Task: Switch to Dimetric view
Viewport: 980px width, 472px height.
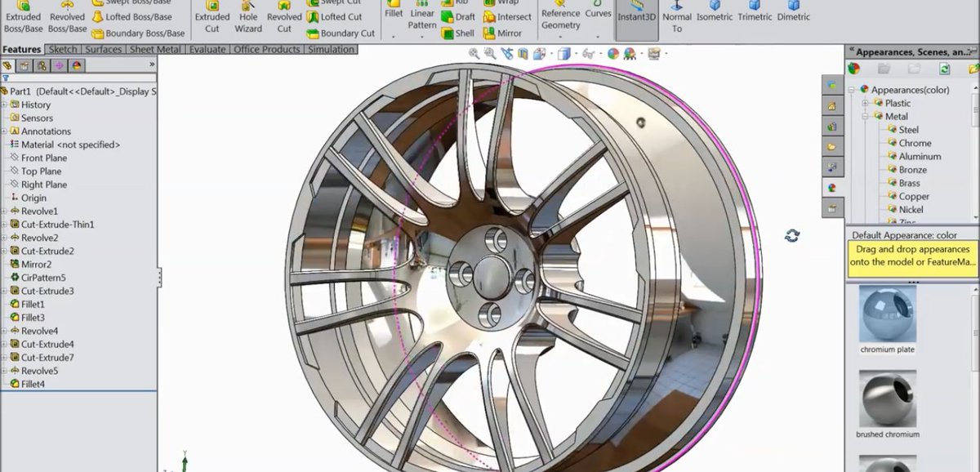Action: point(794,11)
